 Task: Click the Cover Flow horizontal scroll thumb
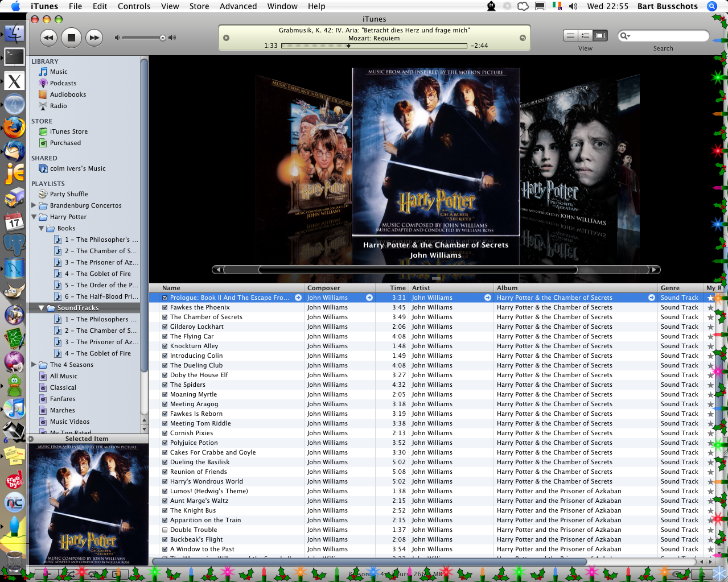pos(418,270)
